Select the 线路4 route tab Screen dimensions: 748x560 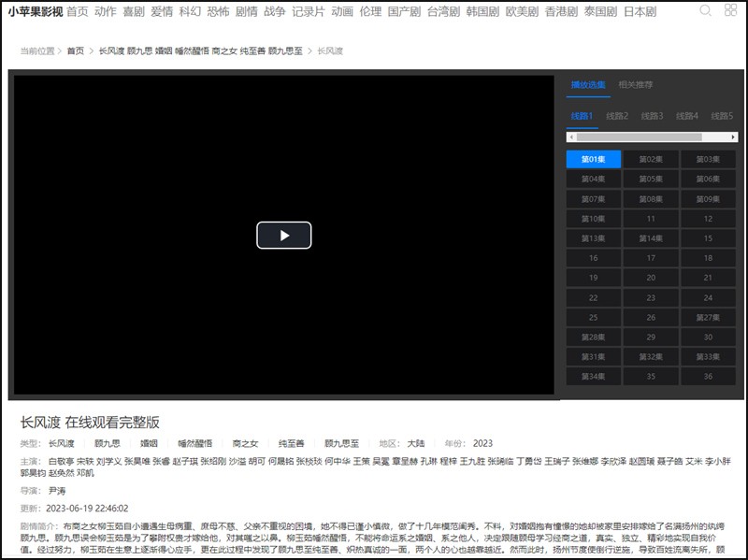(687, 116)
